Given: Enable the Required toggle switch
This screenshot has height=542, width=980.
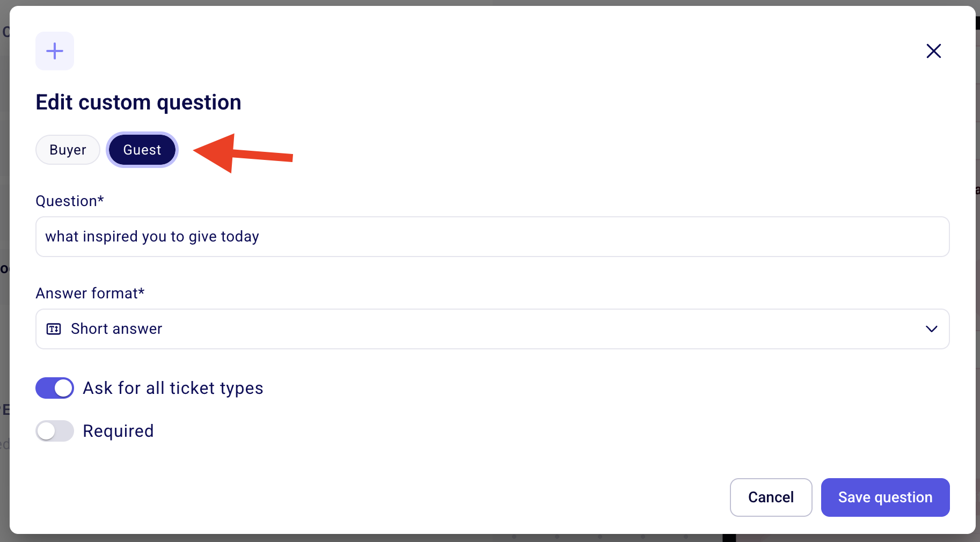Looking at the screenshot, I should pos(55,431).
